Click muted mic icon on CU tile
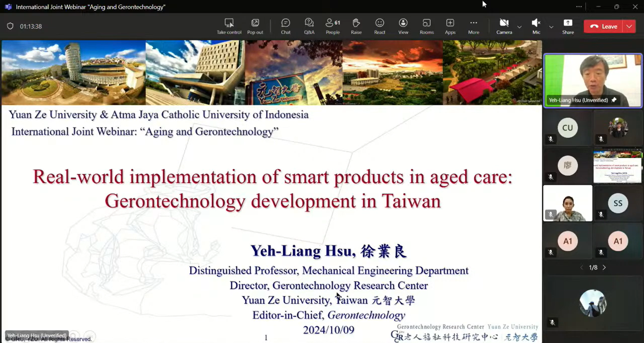The height and width of the screenshot is (343, 644). [x=551, y=139]
